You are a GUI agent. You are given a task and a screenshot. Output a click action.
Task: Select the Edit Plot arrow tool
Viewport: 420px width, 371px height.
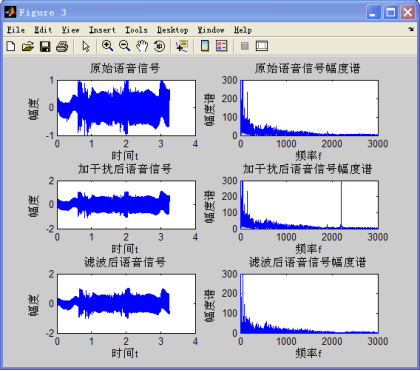coord(86,46)
